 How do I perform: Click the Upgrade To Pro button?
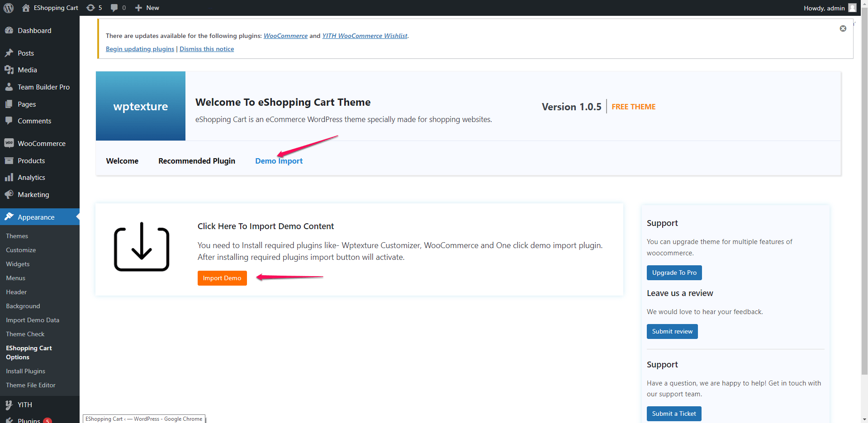674,273
